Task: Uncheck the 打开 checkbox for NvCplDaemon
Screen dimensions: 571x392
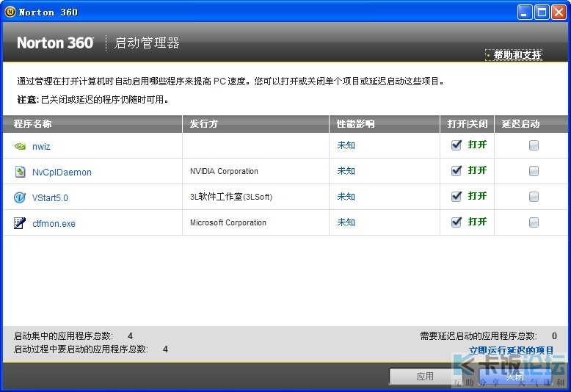Action: point(457,170)
